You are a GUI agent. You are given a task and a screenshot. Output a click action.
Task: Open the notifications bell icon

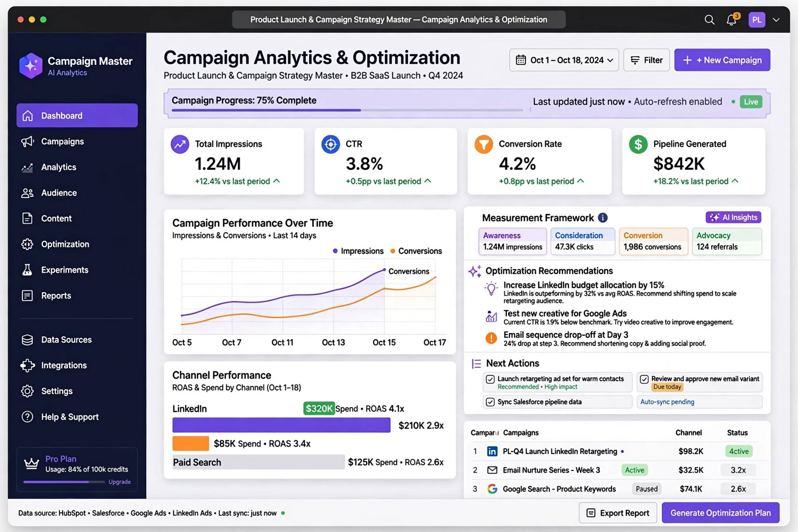tap(731, 20)
